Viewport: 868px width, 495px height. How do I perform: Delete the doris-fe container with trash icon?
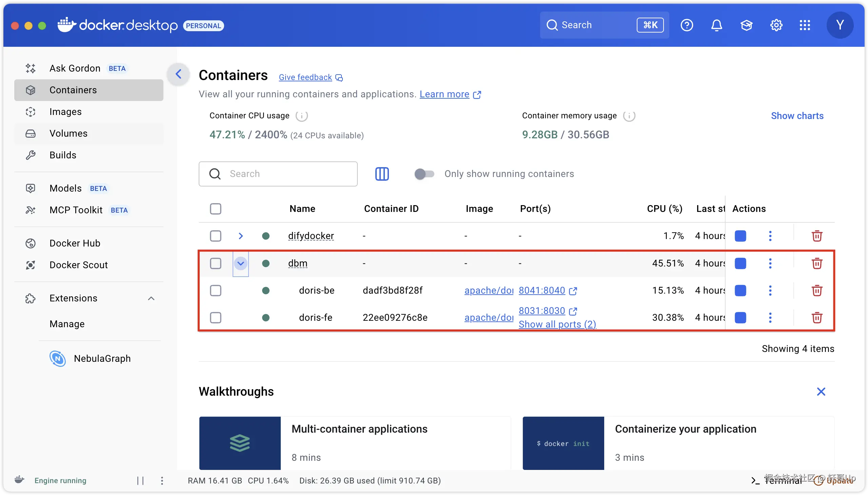(x=817, y=318)
